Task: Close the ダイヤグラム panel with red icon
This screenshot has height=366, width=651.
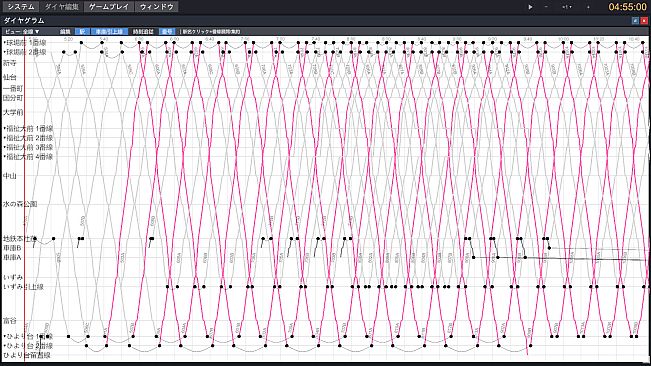Action: pyautogui.click(x=644, y=20)
